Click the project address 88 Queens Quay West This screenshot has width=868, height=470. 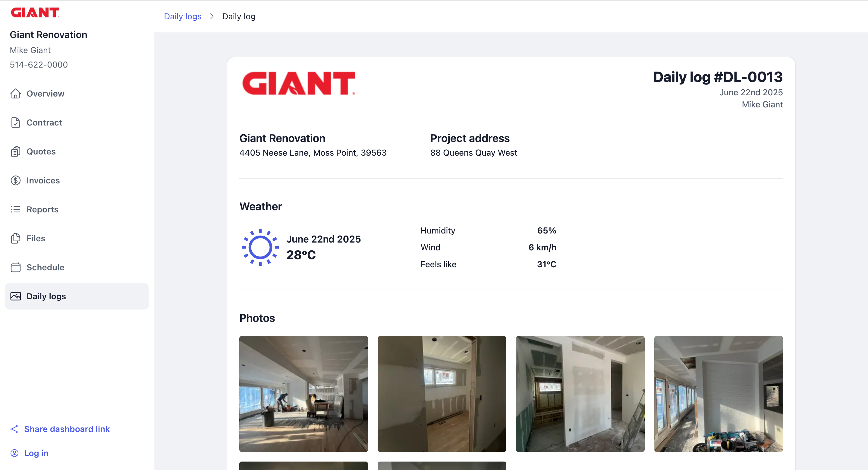(x=473, y=153)
